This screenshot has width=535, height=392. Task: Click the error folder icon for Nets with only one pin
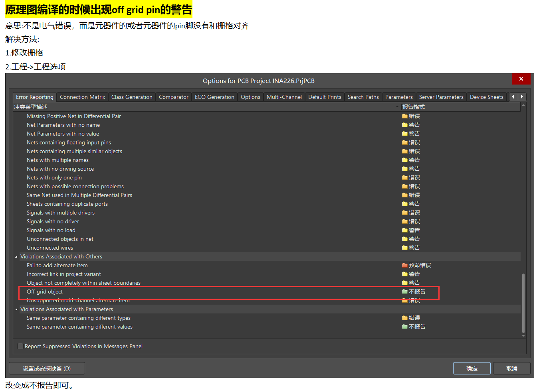(x=405, y=177)
